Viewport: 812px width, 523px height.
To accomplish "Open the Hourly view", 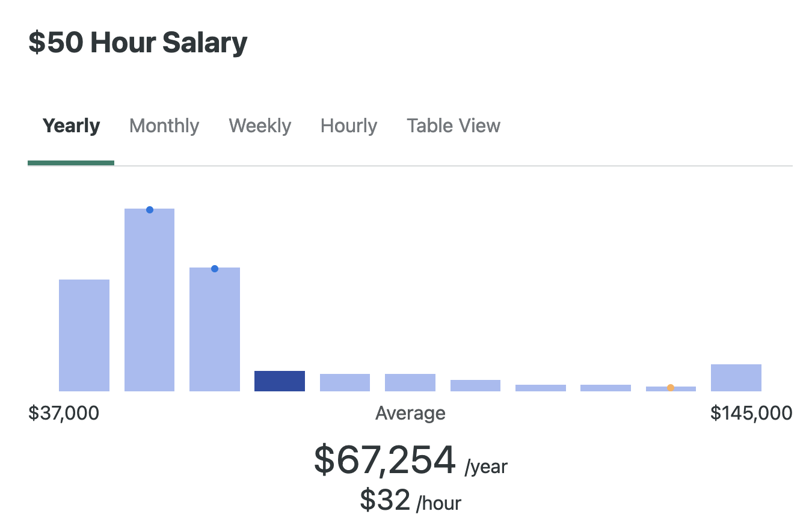I will pos(348,126).
